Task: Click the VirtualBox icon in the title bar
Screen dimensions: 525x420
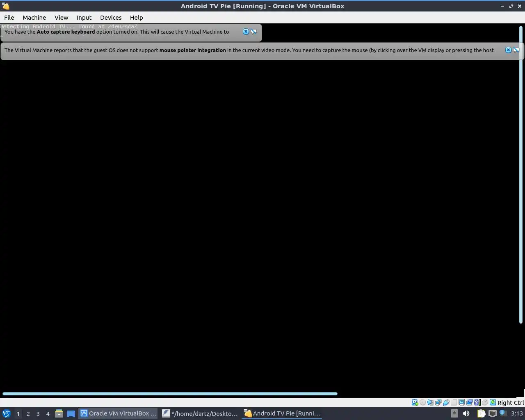Action: pyautogui.click(x=6, y=6)
